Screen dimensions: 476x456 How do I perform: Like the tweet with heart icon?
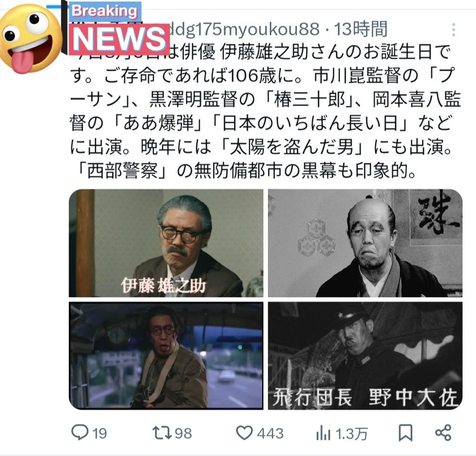click(244, 433)
